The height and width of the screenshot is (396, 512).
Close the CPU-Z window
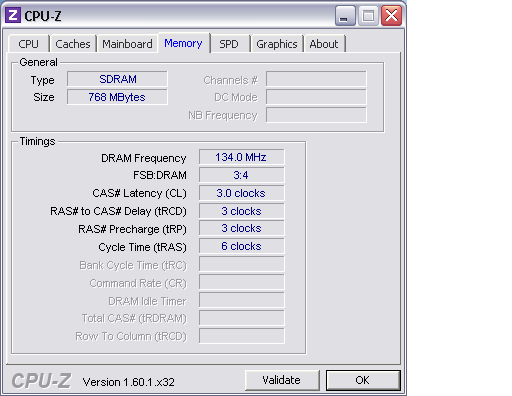pyautogui.click(x=391, y=16)
